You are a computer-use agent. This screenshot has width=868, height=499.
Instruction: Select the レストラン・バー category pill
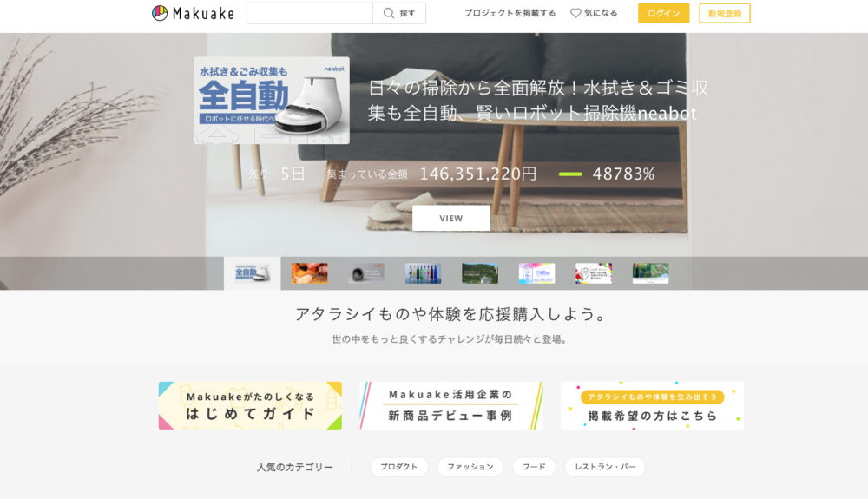click(x=605, y=467)
